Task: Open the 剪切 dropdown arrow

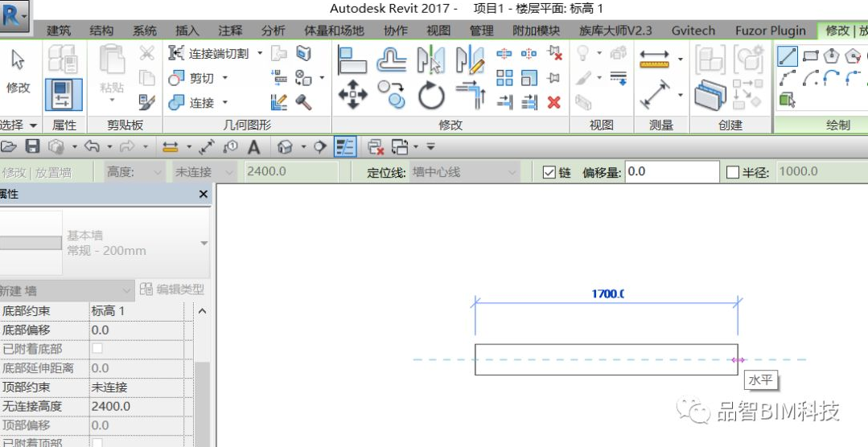Action: [224, 78]
